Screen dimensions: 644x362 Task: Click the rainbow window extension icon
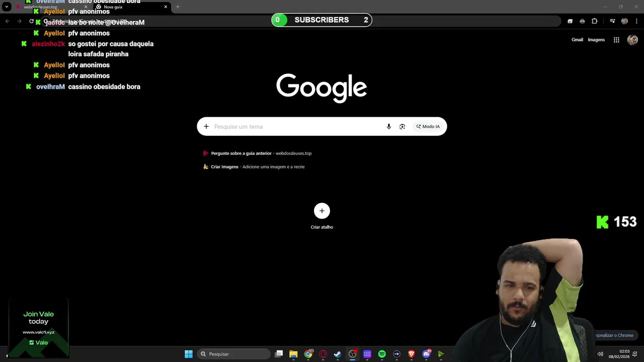(x=570, y=21)
